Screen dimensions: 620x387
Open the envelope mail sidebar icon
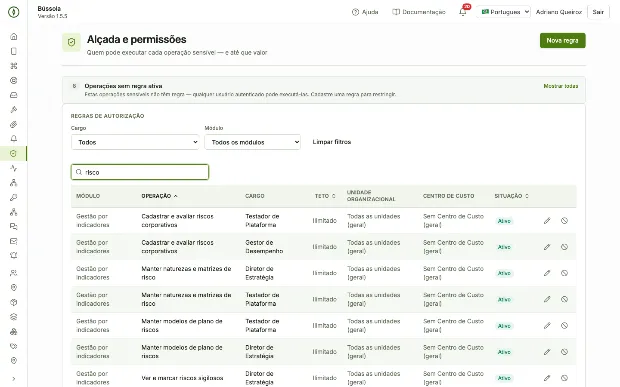[x=13, y=241]
